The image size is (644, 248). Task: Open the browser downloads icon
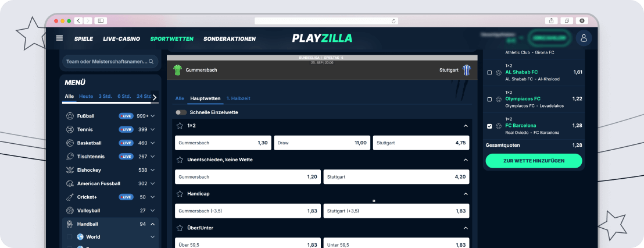(x=582, y=20)
